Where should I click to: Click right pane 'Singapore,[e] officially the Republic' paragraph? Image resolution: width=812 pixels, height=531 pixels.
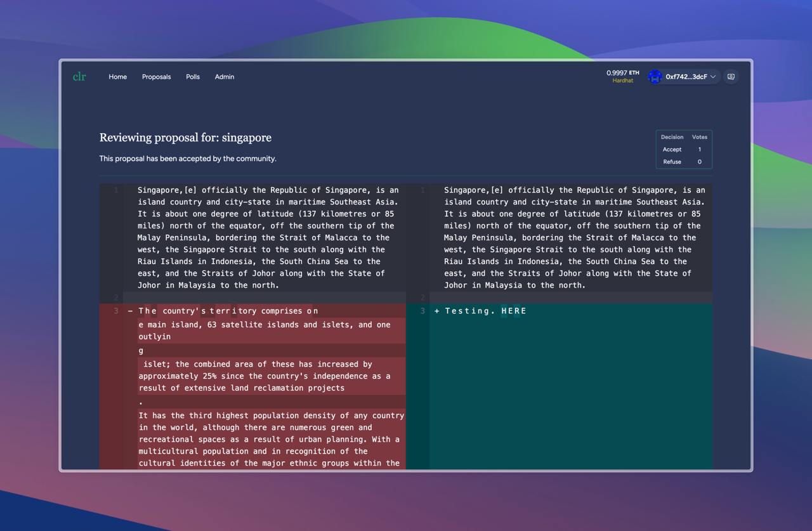(x=575, y=237)
